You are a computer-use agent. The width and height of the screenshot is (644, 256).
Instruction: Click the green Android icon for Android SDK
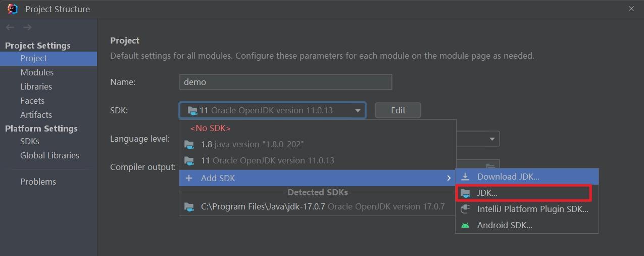[465, 225]
